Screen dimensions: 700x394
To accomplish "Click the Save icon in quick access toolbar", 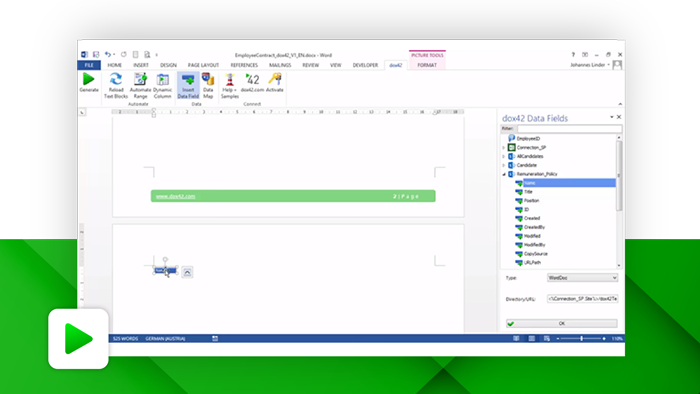I will (x=96, y=54).
